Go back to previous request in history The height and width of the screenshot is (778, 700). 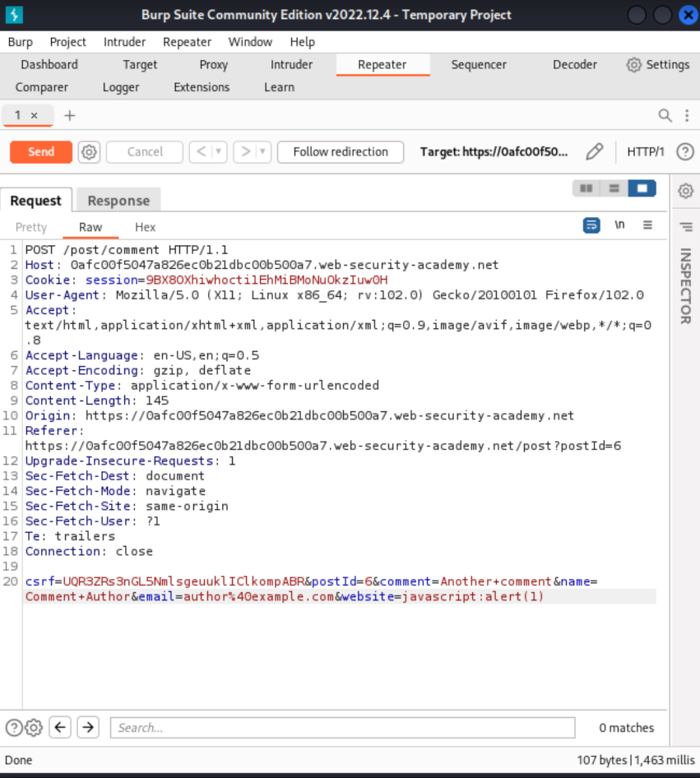(201, 152)
